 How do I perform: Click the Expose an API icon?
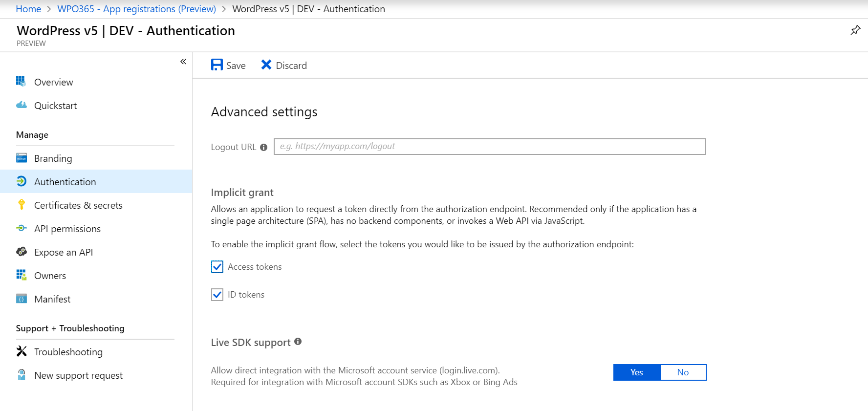[x=22, y=252]
